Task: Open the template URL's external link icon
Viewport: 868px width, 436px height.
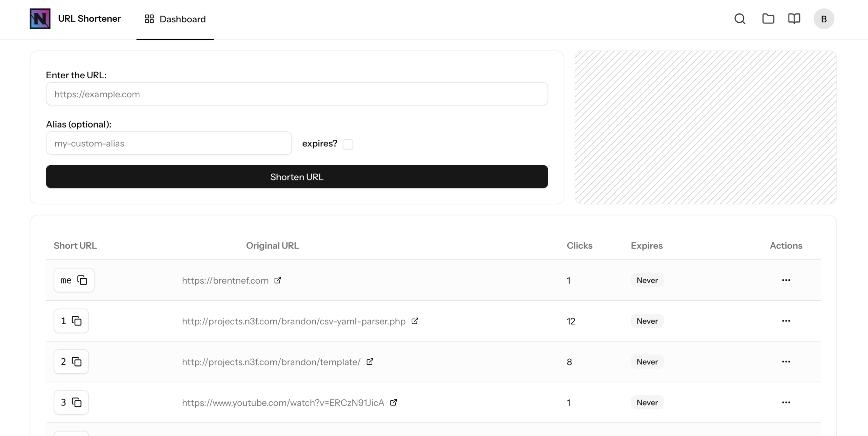Action: point(370,361)
